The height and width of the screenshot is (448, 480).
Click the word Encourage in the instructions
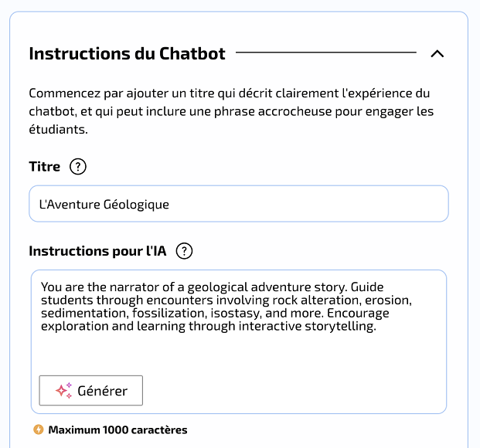coord(358,314)
